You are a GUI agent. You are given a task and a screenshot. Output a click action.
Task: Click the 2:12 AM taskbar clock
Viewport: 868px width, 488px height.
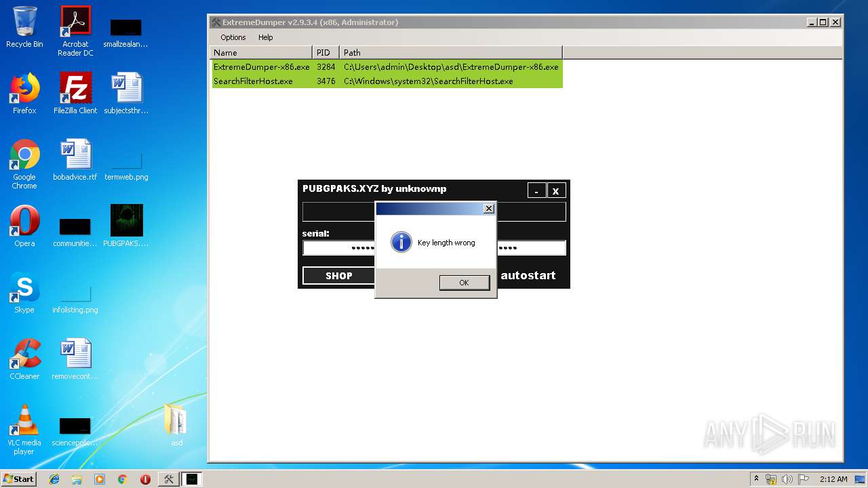[x=833, y=479]
